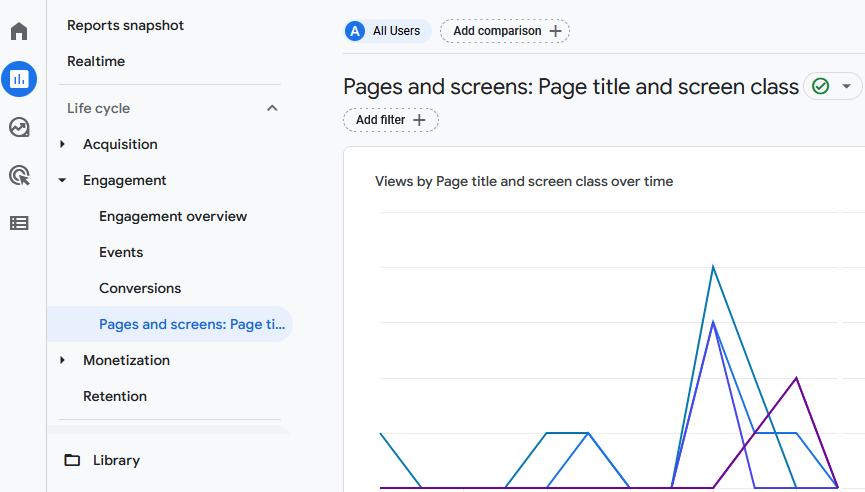Viewport: 865px width, 492px height.
Task: Expand the Monetization tree arrow
Action: (63, 360)
